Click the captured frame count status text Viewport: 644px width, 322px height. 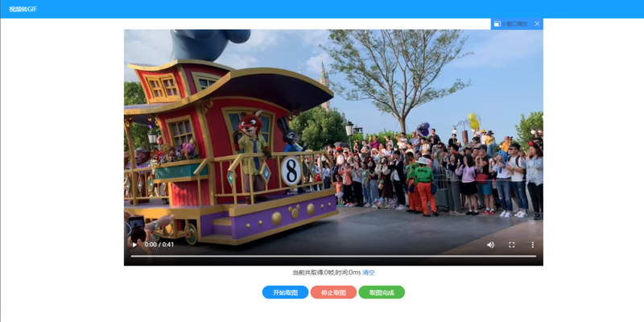pos(327,273)
